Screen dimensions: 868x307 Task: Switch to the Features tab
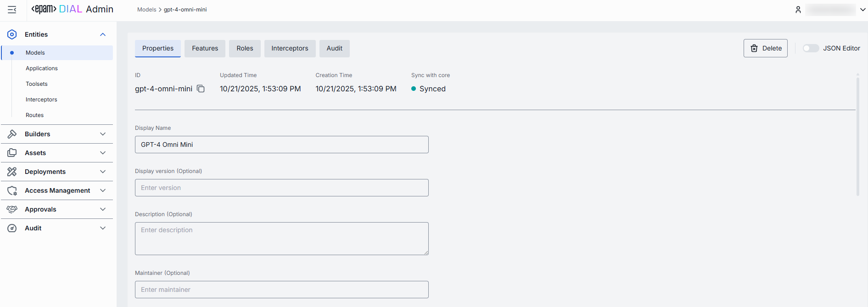tap(205, 48)
